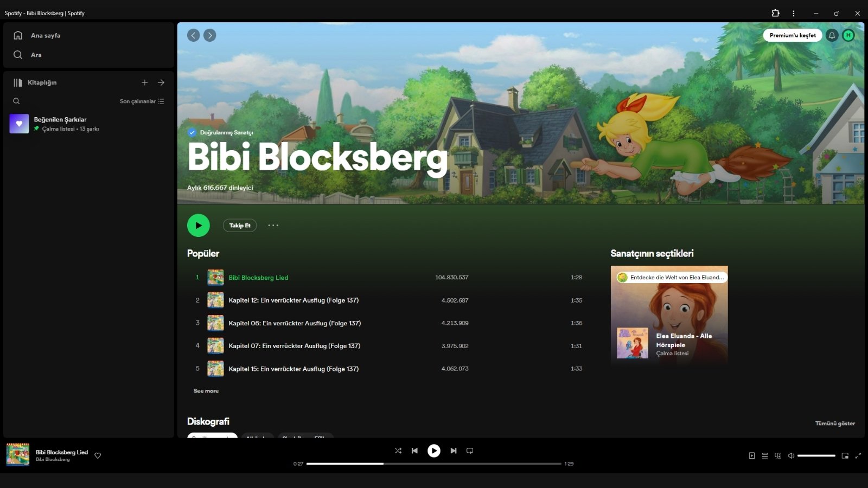
Task: Open now playing artist Bibi Blocksberg
Action: [x=53, y=460]
